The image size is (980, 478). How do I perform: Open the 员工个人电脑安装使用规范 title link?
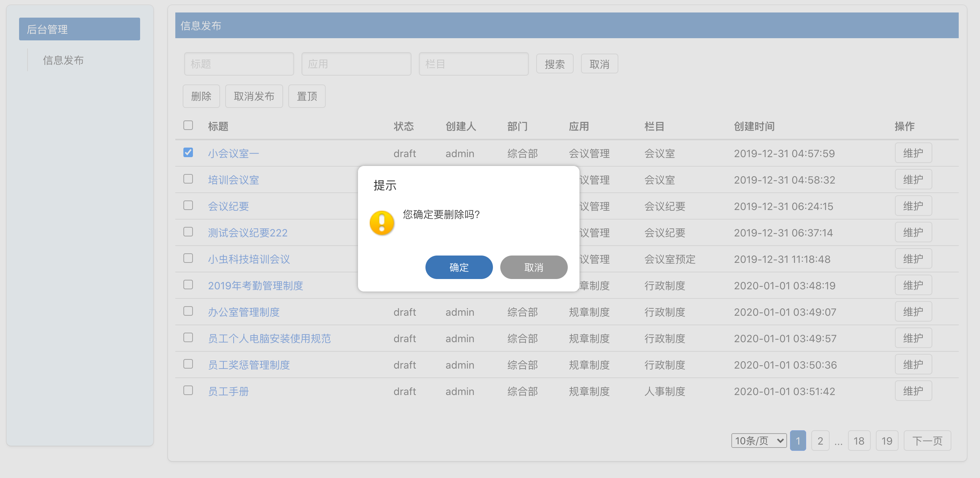click(x=269, y=338)
